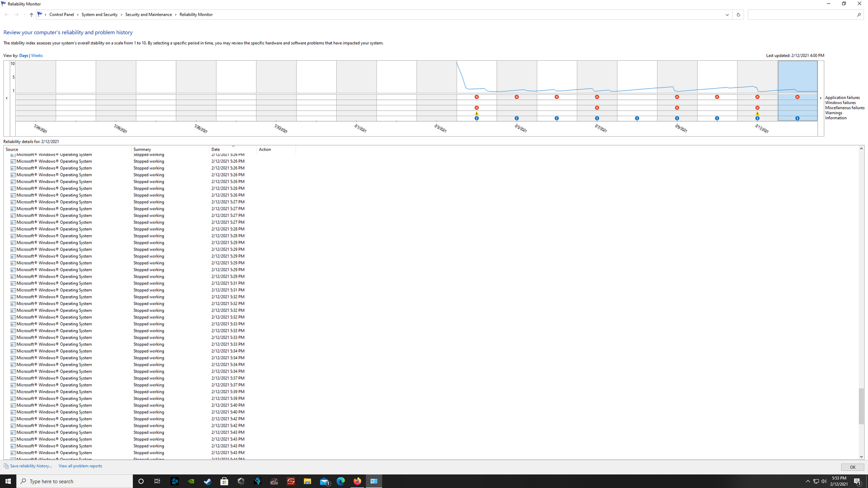Click the application failure icon for 2/7/2021
Screen dimensions: 868x488
[x=597, y=97]
